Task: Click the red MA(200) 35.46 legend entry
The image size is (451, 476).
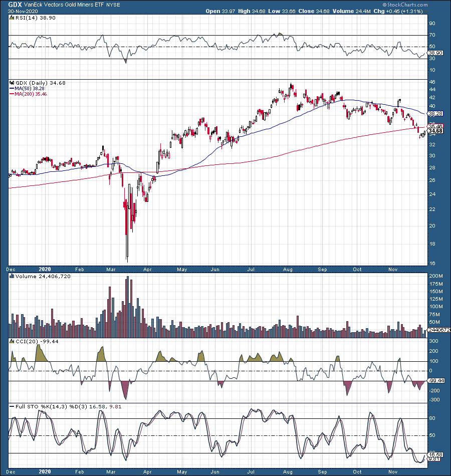Action: tap(28, 94)
